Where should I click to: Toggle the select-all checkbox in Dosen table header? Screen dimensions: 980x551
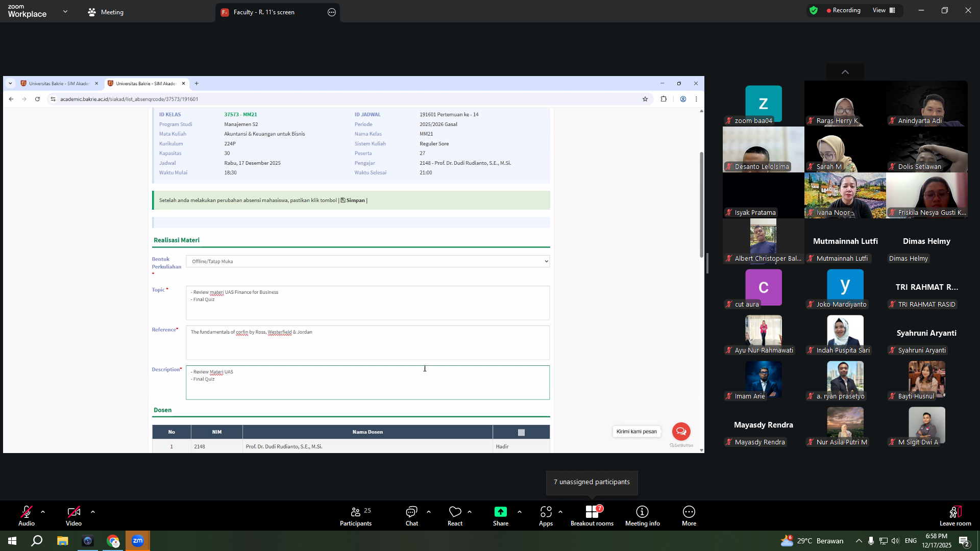pyautogui.click(x=521, y=432)
